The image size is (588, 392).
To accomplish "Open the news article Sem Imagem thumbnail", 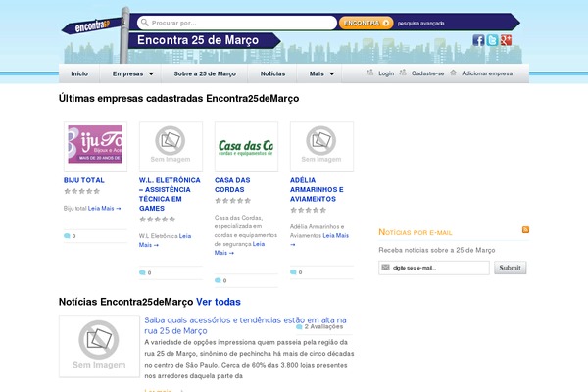I will [99, 346].
